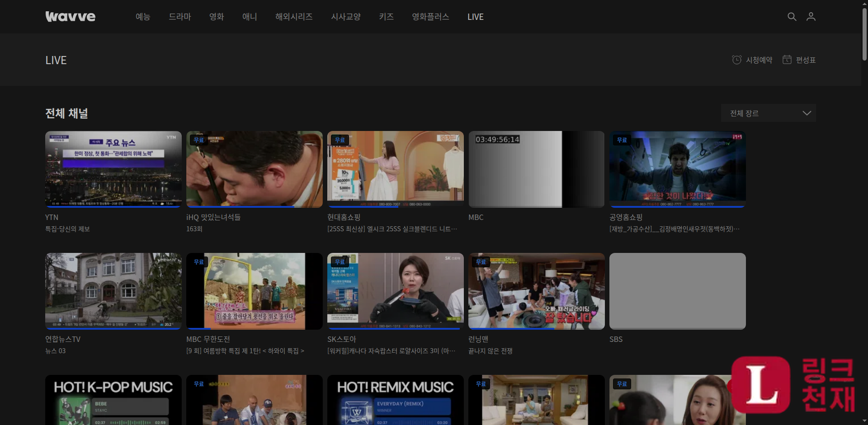
Task: Open the 공영홈쇼핑 channel thumbnail
Action: click(678, 169)
